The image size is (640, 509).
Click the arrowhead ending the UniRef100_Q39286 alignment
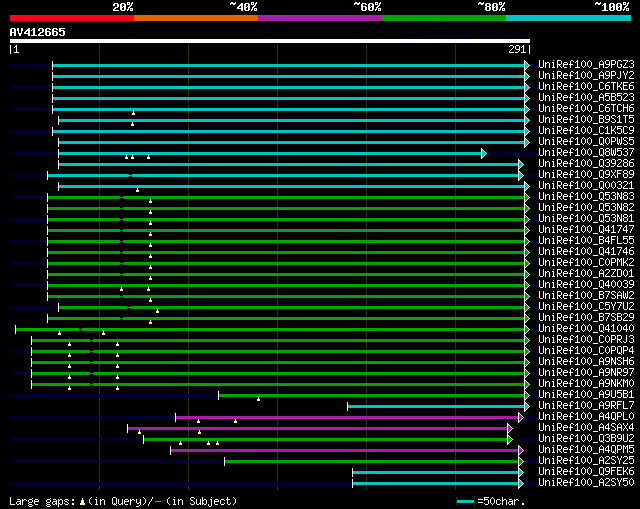(520, 164)
